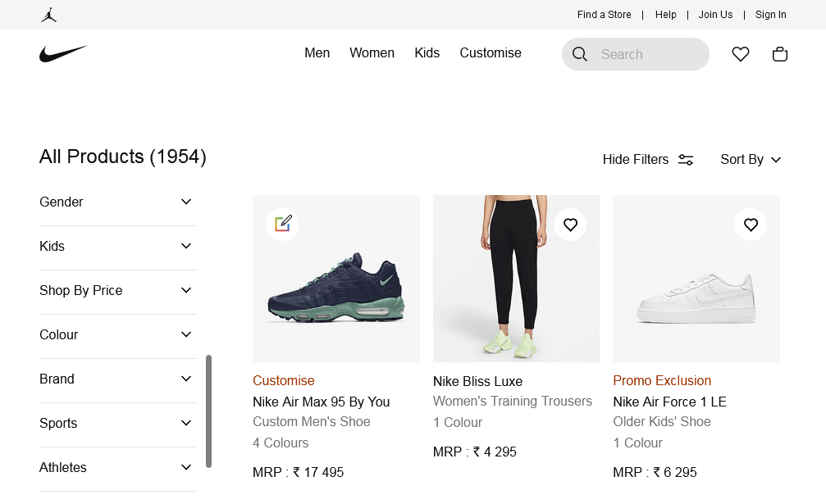
Task: Favourite the Nike Air Force 1 LE
Action: pyautogui.click(x=751, y=225)
